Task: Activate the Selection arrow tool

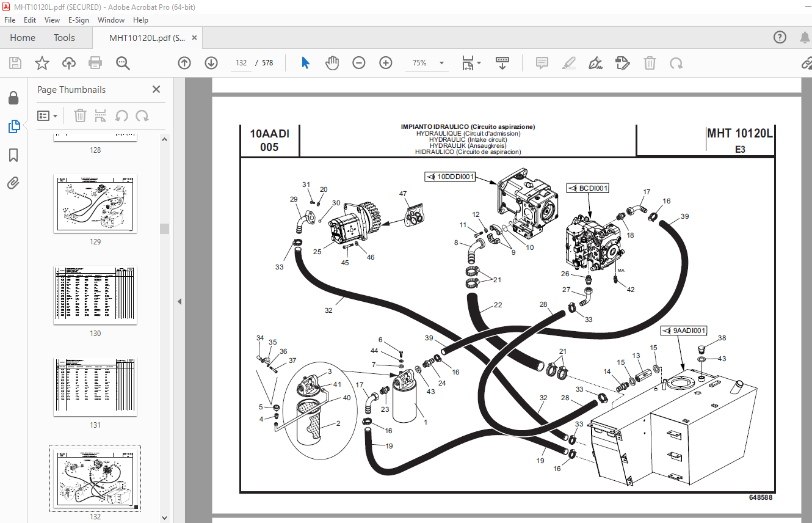Action: (306, 63)
